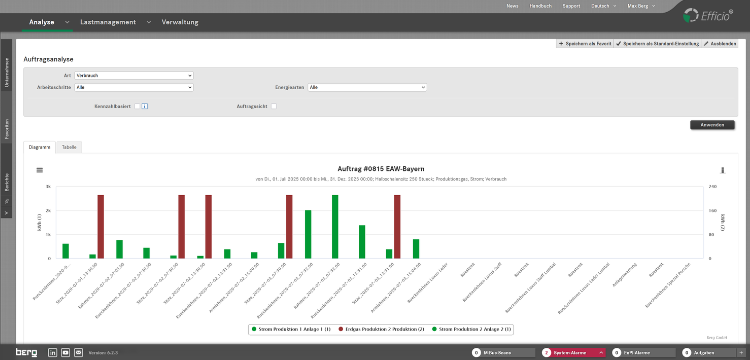
Task: Click the LinkedIn icon in footer
Action: click(x=53, y=352)
